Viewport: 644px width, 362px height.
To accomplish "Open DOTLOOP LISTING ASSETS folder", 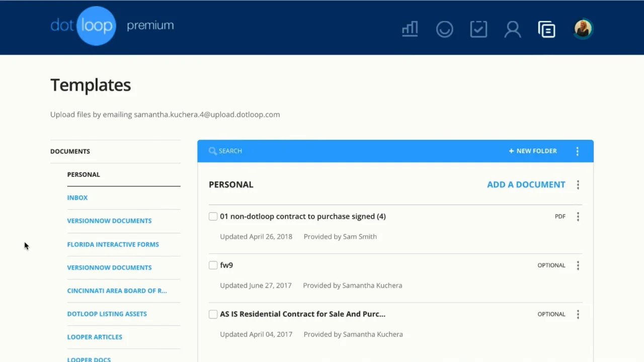I will 107,314.
